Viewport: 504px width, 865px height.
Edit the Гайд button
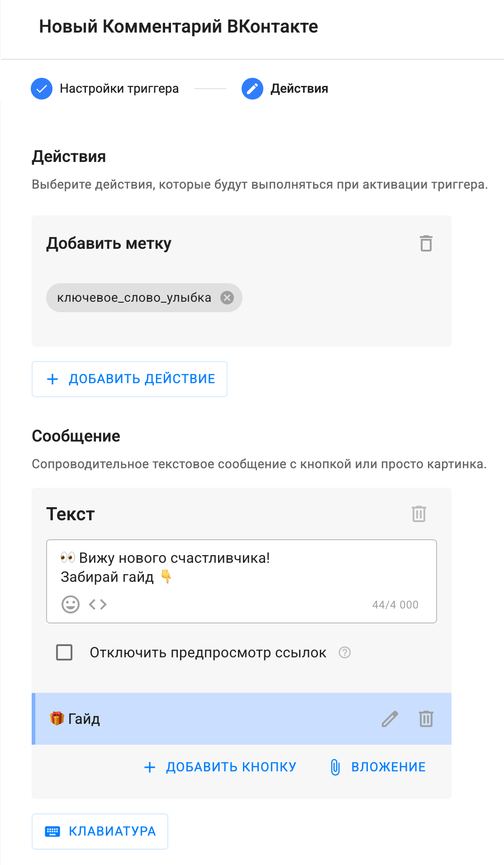click(390, 719)
